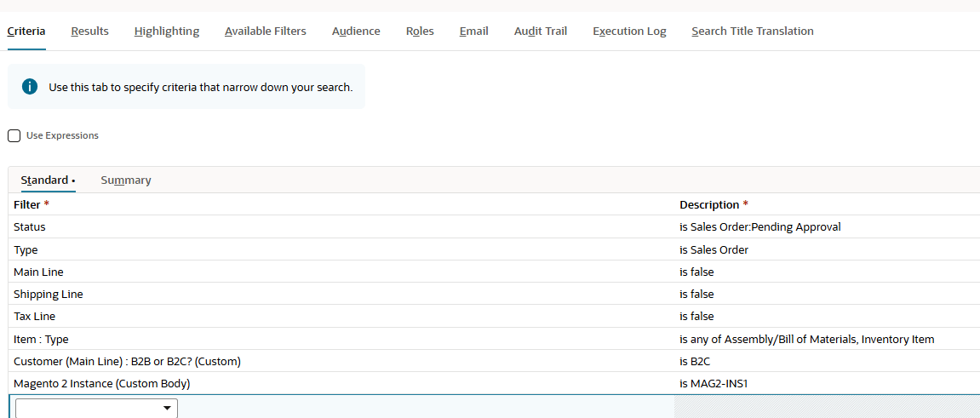Click the Criteria tab

26,31
